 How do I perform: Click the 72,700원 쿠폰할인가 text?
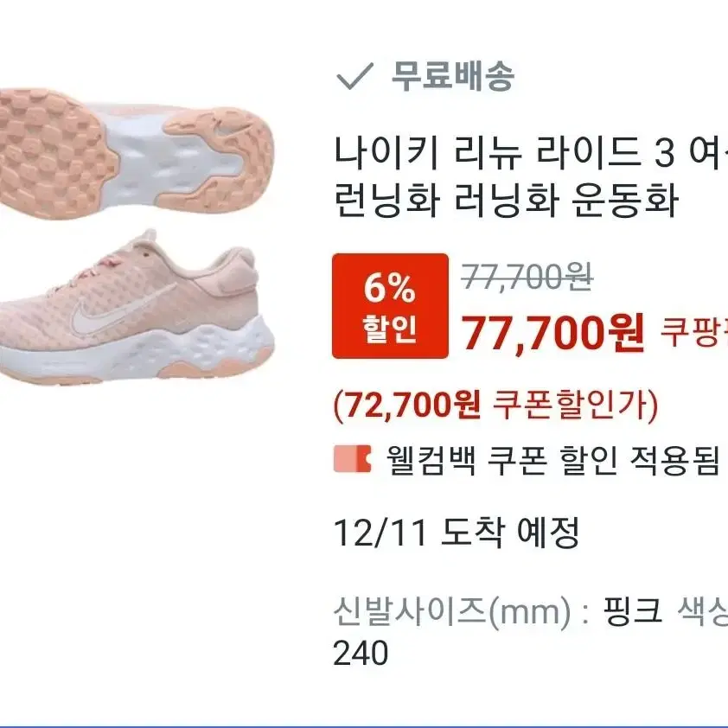pos(496,405)
